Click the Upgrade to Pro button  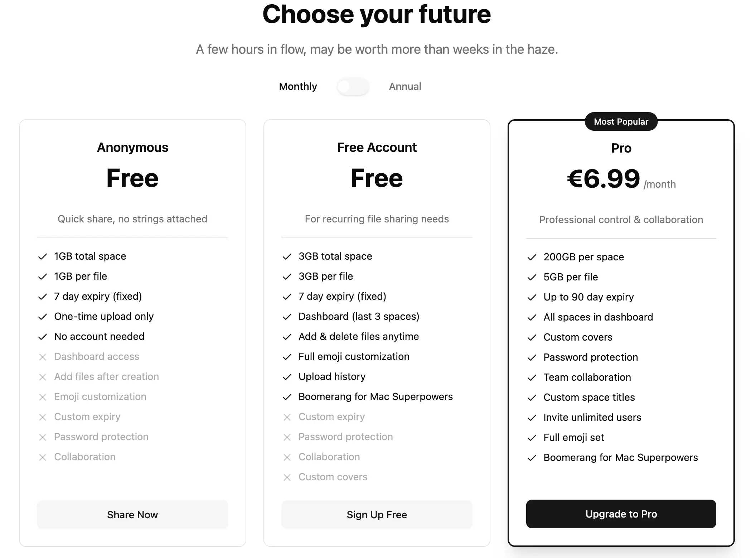[x=621, y=514]
